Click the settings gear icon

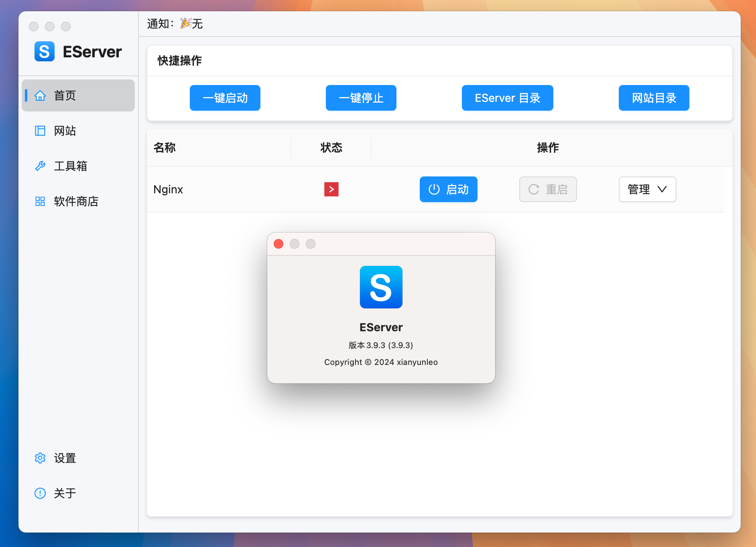coord(40,458)
